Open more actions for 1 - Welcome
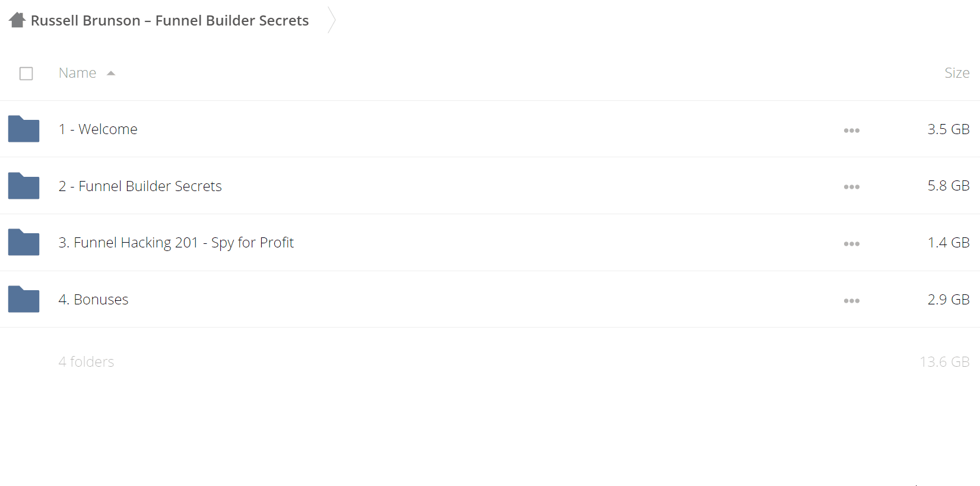The height and width of the screenshot is (486, 980). click(852, 131)
